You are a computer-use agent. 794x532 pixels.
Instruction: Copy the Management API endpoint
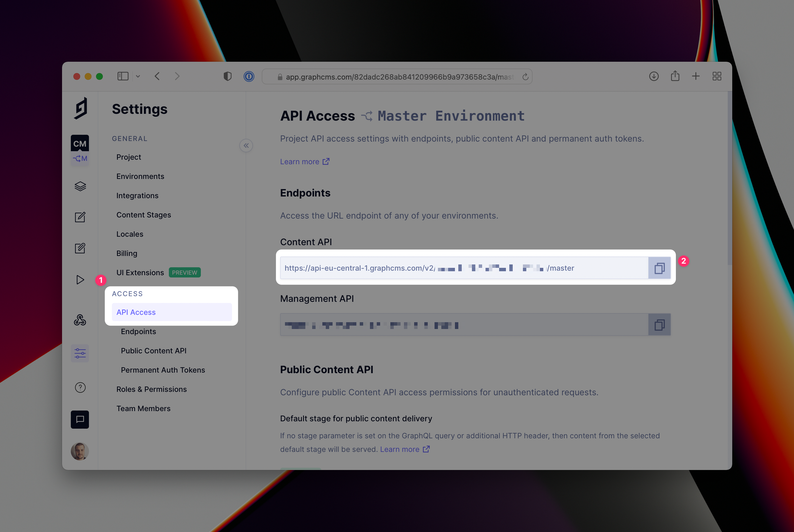click(x=659, y=325)
